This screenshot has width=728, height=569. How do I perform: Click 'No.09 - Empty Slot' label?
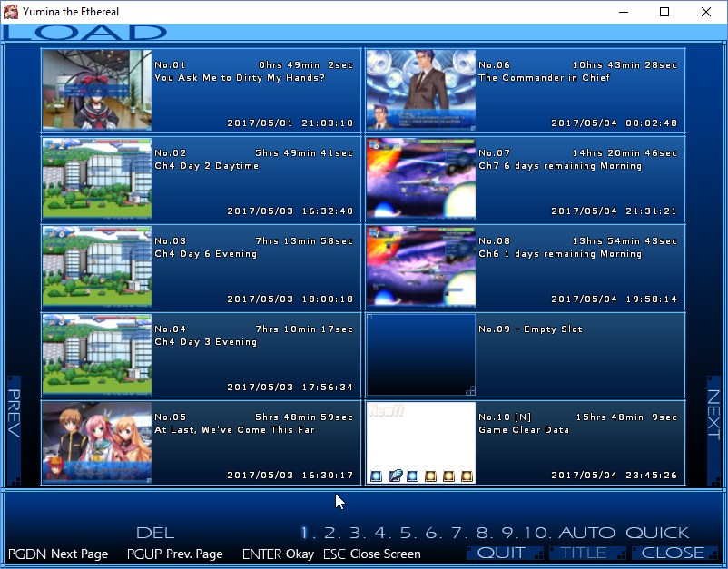click(530, 329)
